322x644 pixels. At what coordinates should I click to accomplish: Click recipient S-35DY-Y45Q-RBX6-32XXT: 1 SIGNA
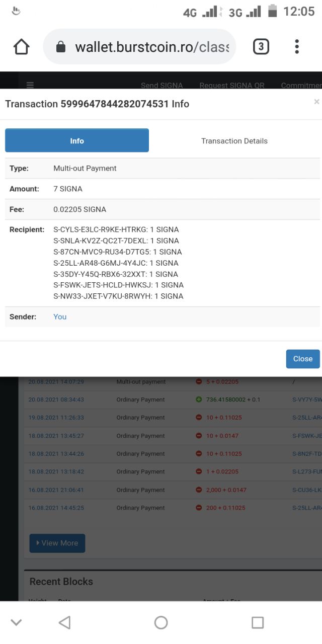click(116, 274)
